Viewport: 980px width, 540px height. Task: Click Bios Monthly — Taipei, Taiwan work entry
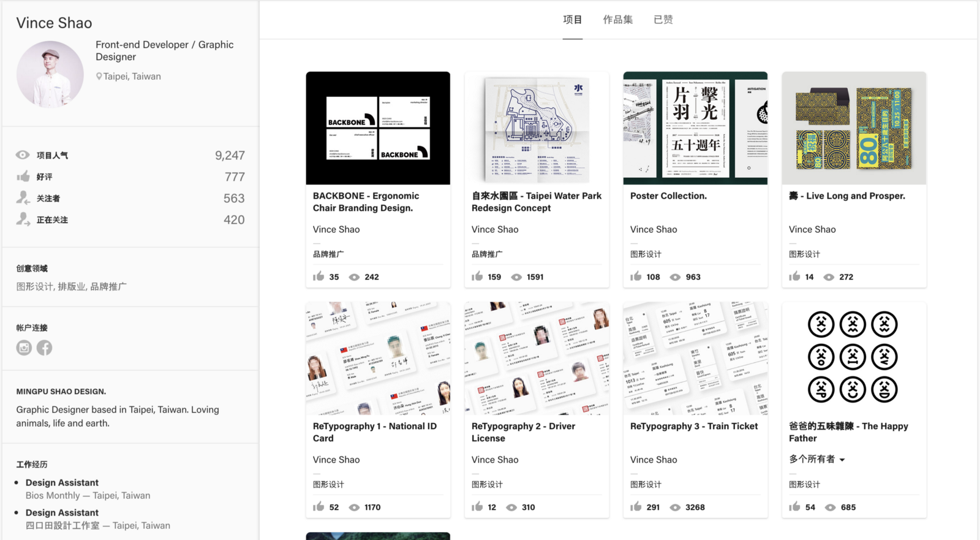click(x=88, y=495)
